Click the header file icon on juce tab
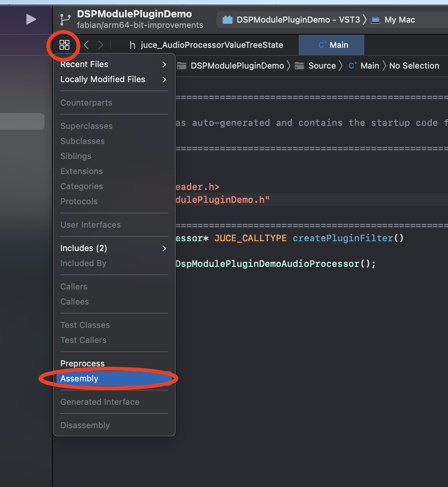 click(x=132, y=45)
